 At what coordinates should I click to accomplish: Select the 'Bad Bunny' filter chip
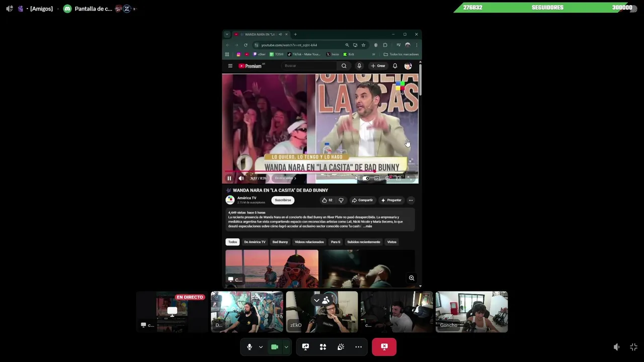(x=280, y=242)
